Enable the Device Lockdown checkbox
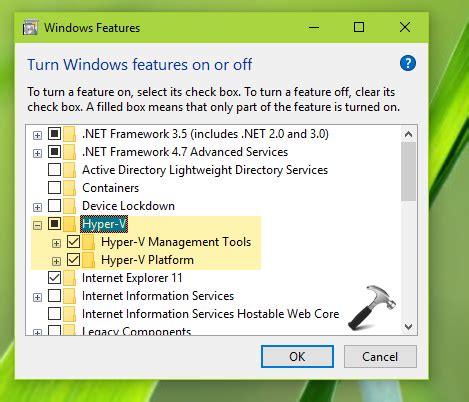Viewport: 469px width, 402px height. pos(54,206)
